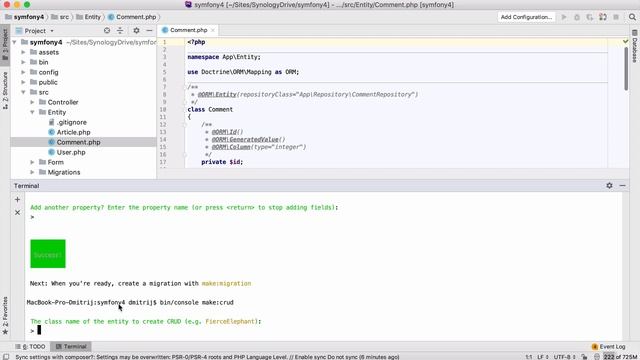Collapse the Entity folder

tap(32, 112)
